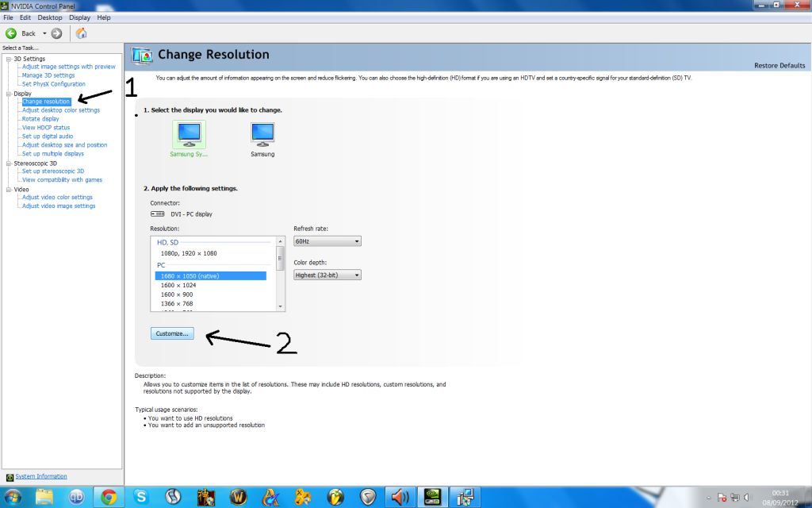
Task: Open View compatibility with games
Action: pos(62,180)
